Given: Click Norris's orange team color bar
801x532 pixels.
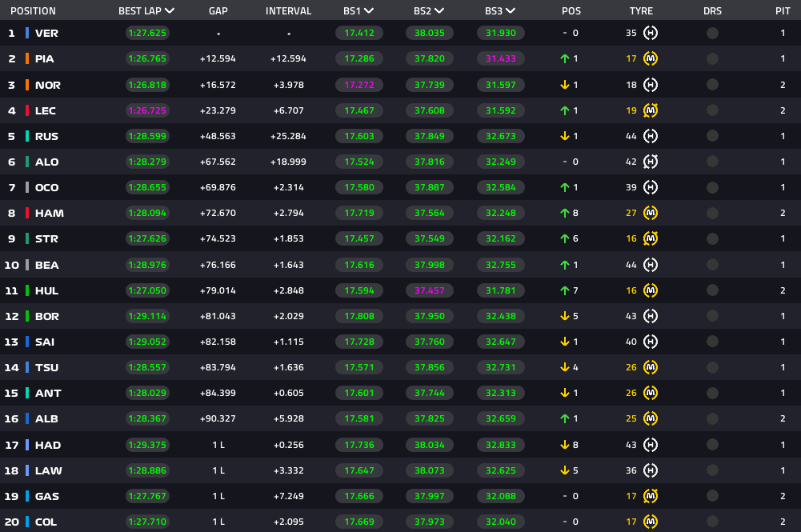Looking at the screenshot, I should coord(27,85).
